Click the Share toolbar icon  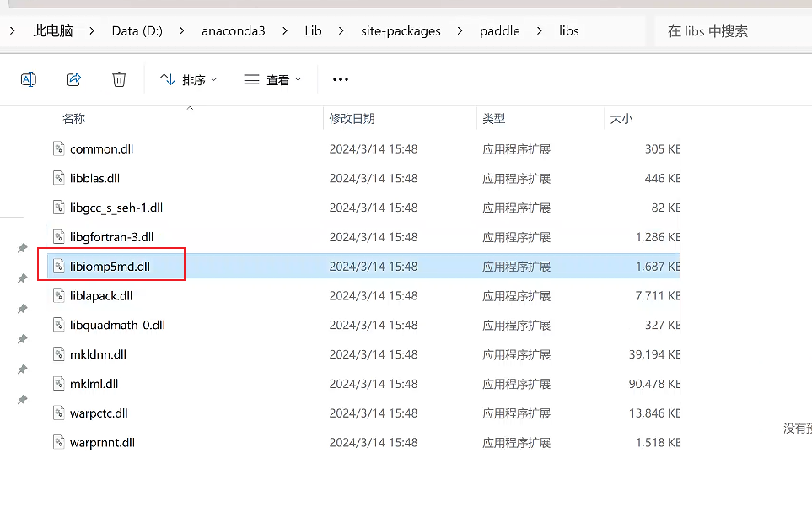tap(74, 79)
